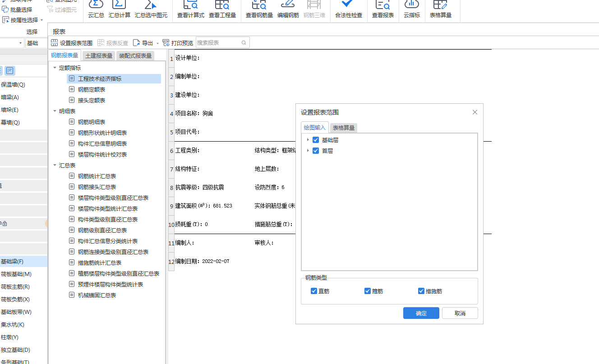Select 绘图输入 tab in dialog

click(314, 128)
